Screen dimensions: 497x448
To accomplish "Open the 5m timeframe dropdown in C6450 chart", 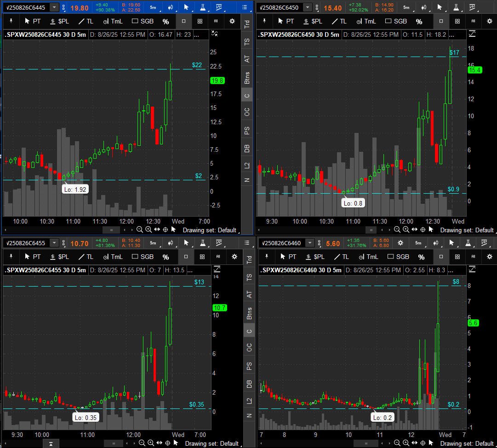I will tap(406, 7).
